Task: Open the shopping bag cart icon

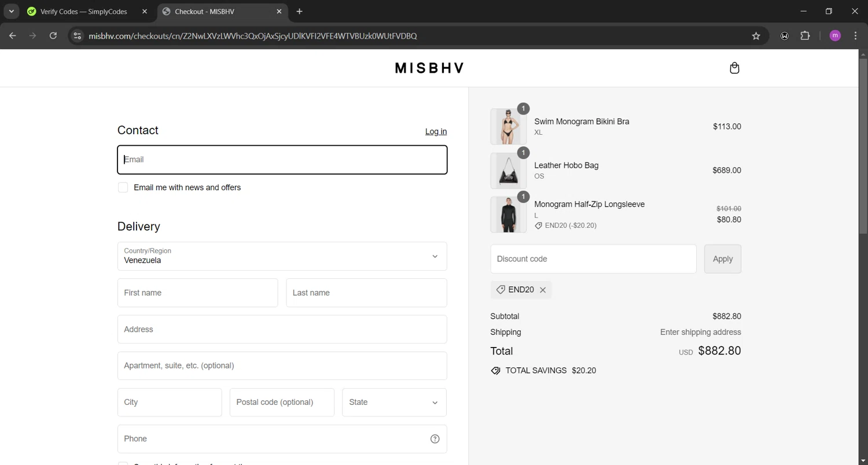Action: pyautogui.click(x=734, y=68)
